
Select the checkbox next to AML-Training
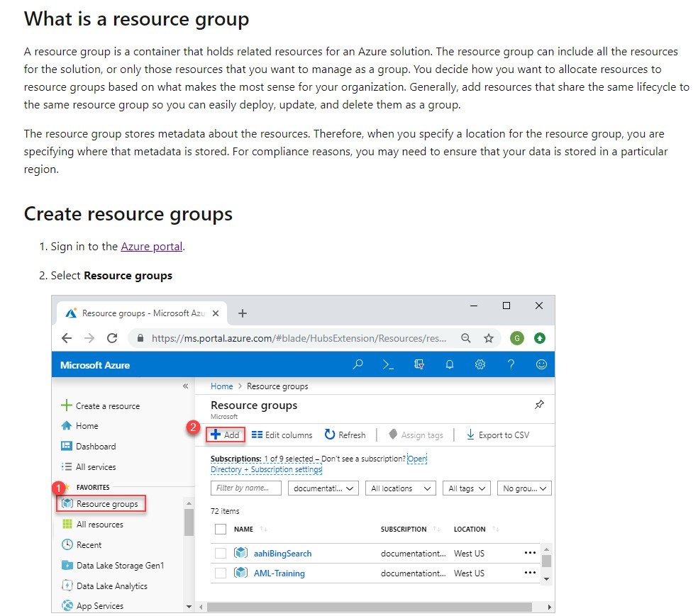pos(221,573)
